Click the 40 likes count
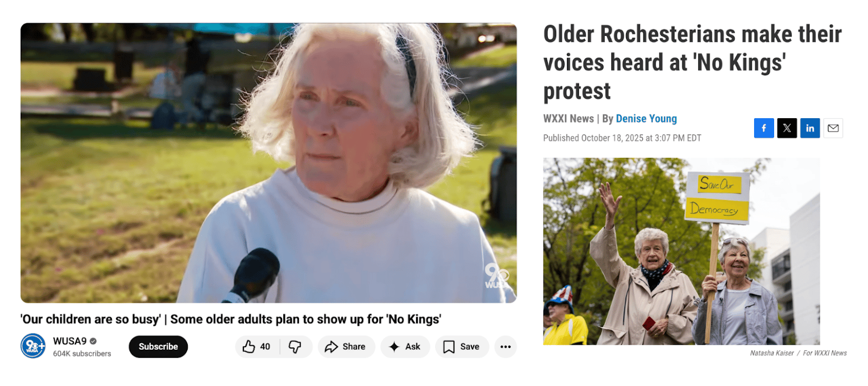This screenshot has height=386, width=868. (265, 346)
